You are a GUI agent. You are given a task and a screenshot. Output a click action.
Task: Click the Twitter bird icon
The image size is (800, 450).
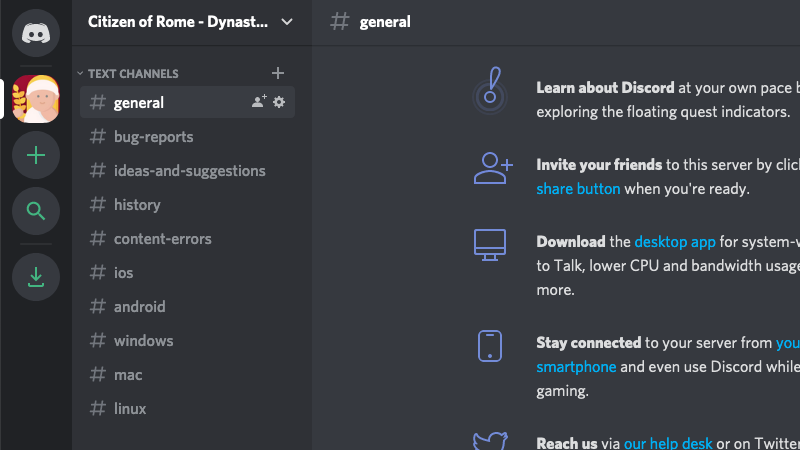(490, 441)
